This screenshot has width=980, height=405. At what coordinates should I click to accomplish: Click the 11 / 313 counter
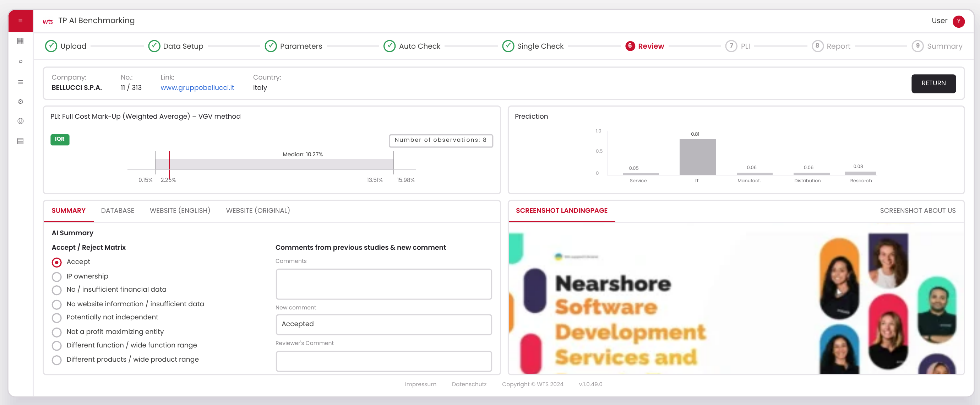(131, 87)
